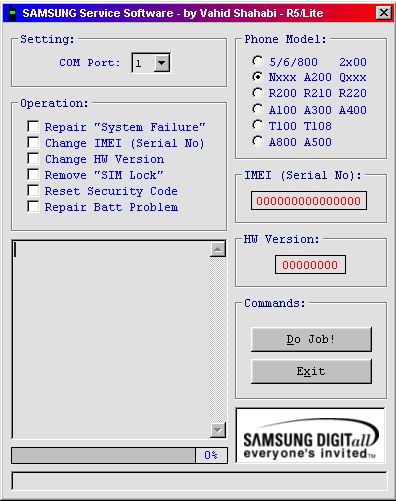396x501 pixels.
Task: Click the bottom status bar field
Action: pyautogui.click(x=199, y=481)
